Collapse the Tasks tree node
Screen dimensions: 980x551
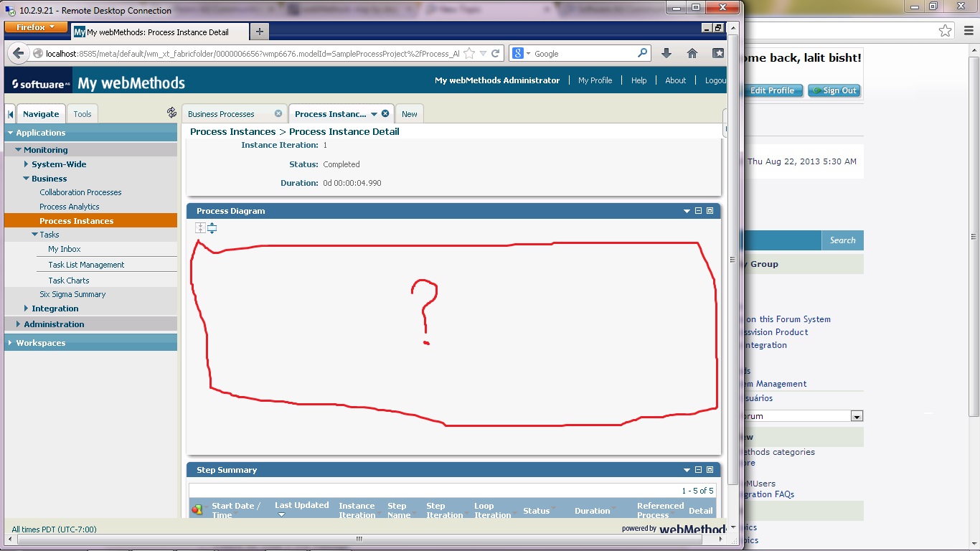click(34, 235)
